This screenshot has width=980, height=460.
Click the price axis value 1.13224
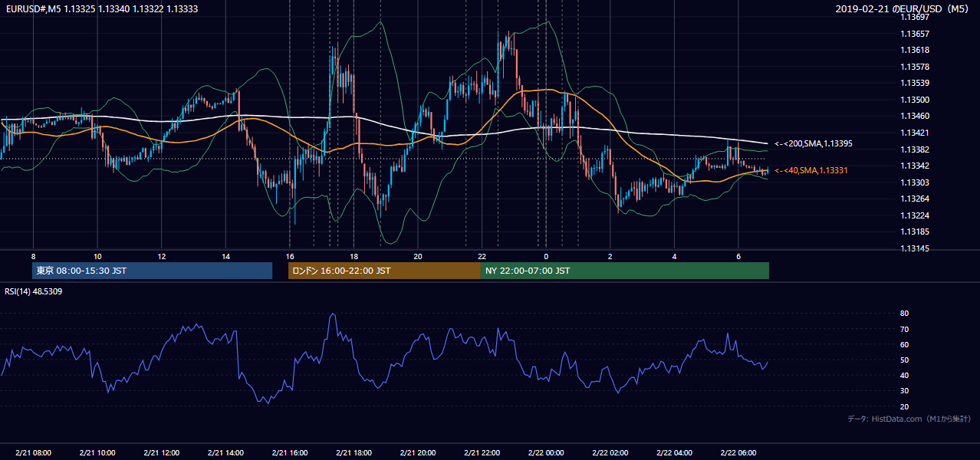[914, 215]
